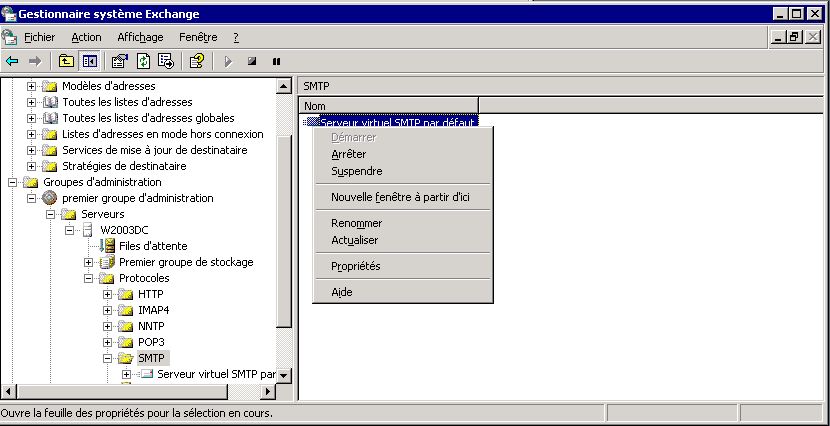Collapse the Serveurs node
The height and width of the screenshot is (426, 830).
pos(50,214)
